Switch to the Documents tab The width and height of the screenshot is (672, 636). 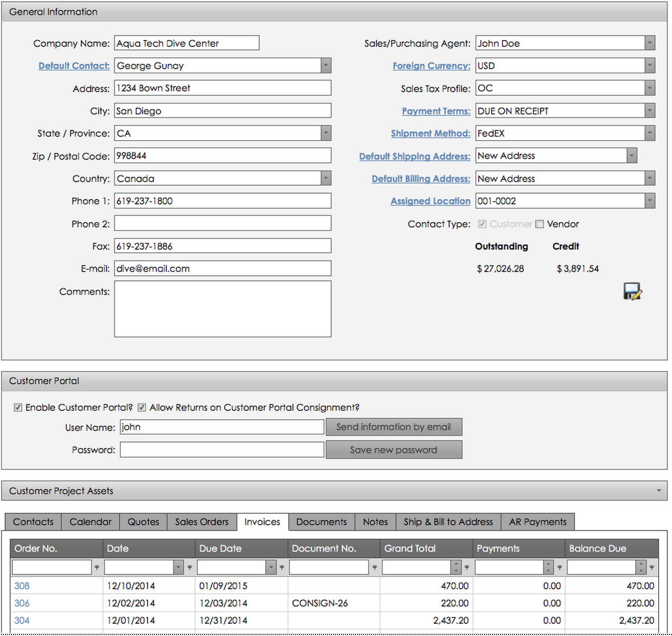click(x=322, y=522)
